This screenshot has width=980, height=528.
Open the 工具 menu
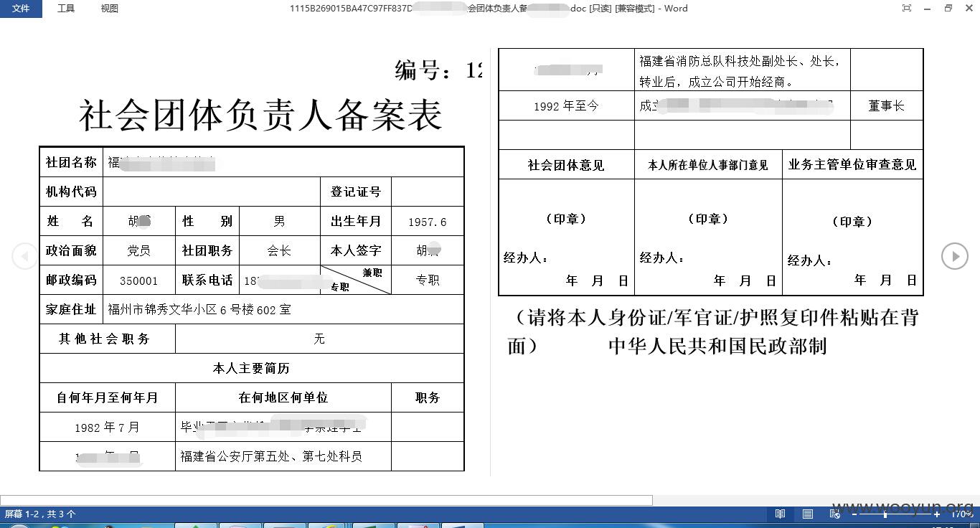[66, 9]
